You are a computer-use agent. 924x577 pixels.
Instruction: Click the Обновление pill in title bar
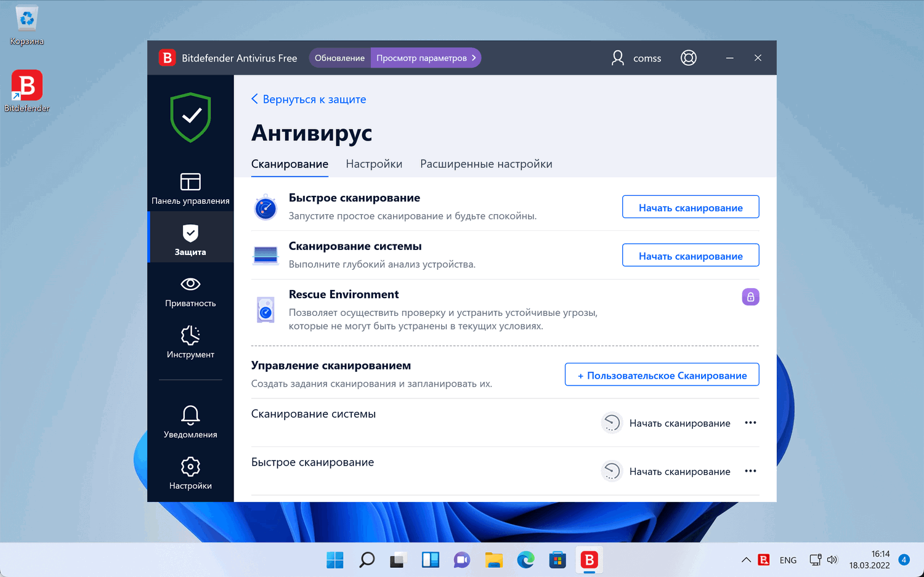(339, 58)
